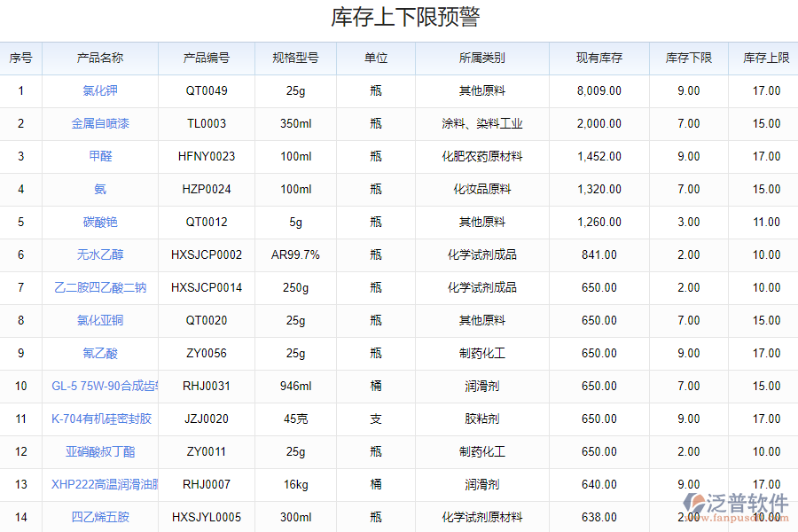Click the 现有库存 column header
This screenshot has width=798, height=532.
tap(599, 58)
